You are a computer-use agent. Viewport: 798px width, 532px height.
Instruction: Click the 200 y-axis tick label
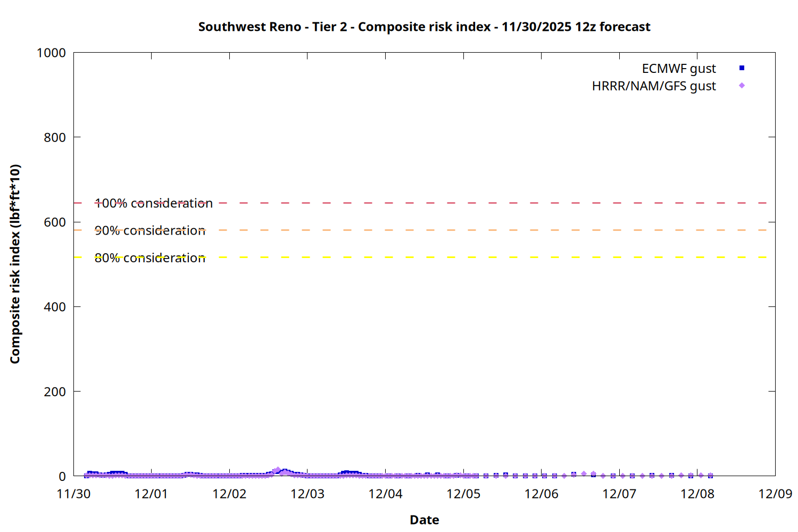pos(55,392)
